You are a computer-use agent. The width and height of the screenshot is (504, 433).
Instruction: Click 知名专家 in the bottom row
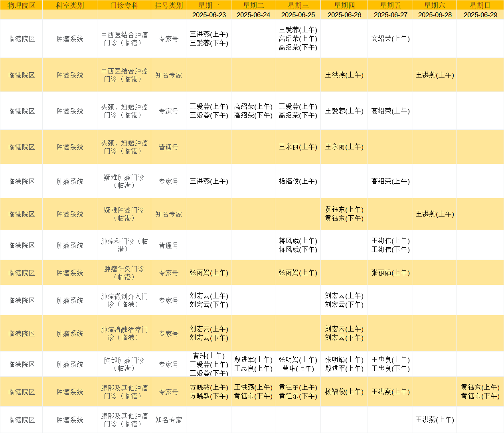click(x=169, y=420)
